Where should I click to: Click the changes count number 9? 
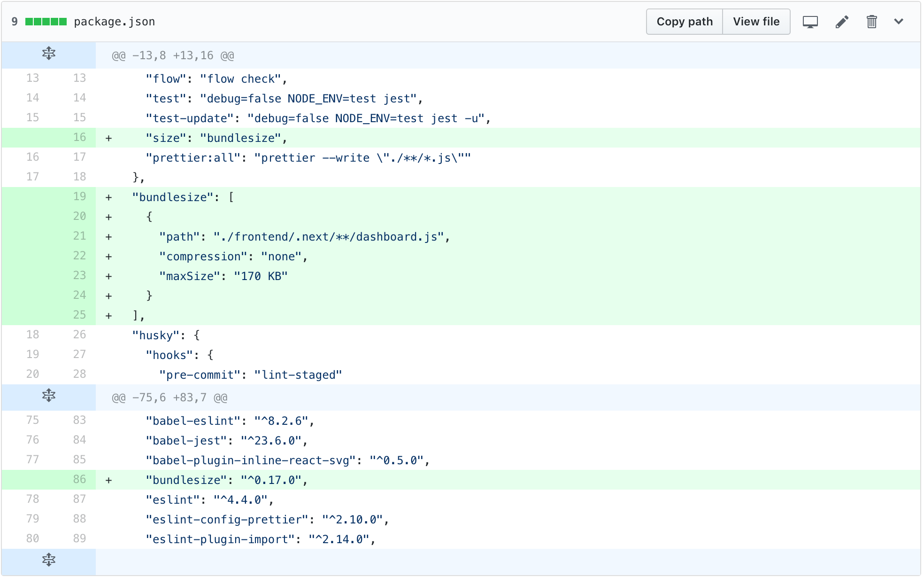15,22
